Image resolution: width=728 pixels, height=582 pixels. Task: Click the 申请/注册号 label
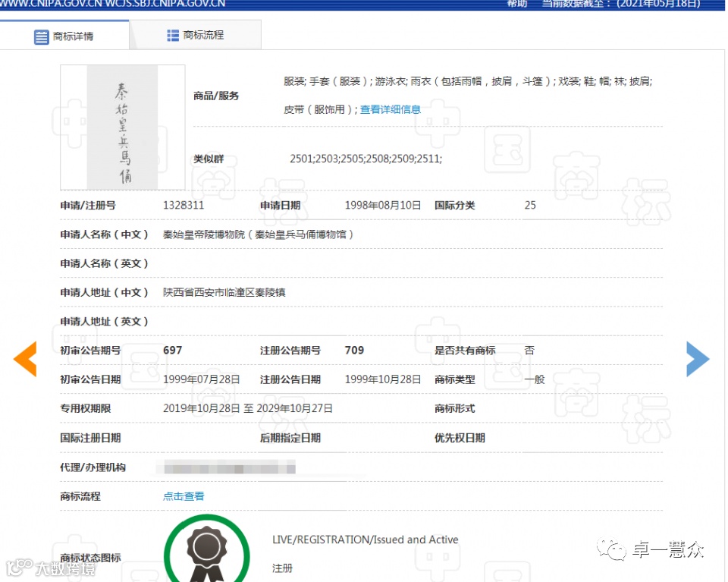[x=88, y=206]
